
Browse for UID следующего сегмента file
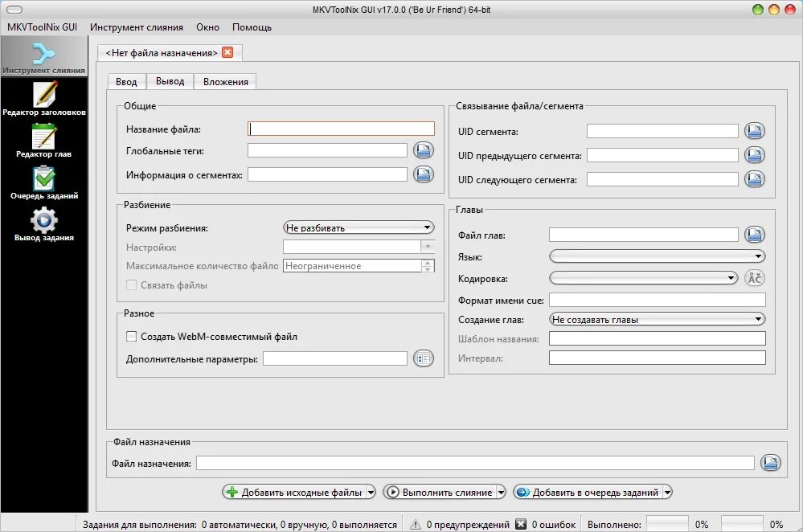pos(754,178)
